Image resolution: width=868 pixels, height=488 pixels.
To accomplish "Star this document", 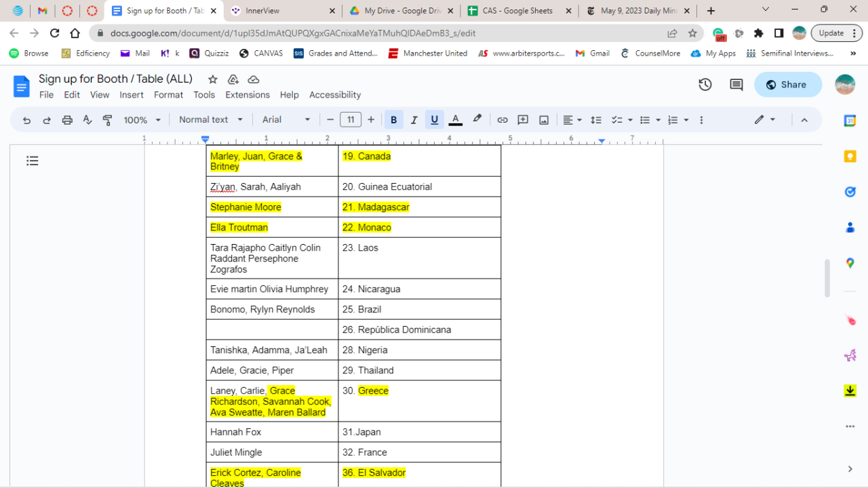I will pos(213,79).
